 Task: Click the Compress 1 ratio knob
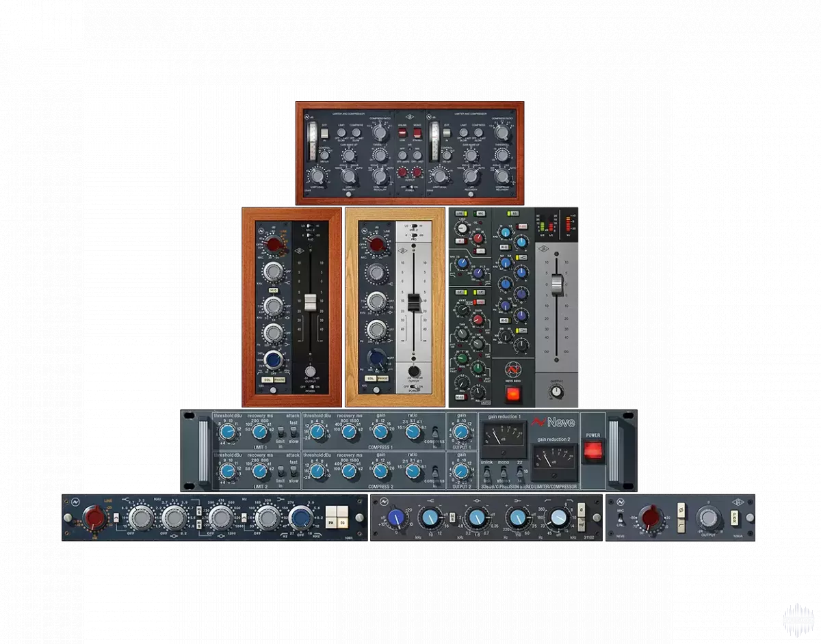coord(413,432)
